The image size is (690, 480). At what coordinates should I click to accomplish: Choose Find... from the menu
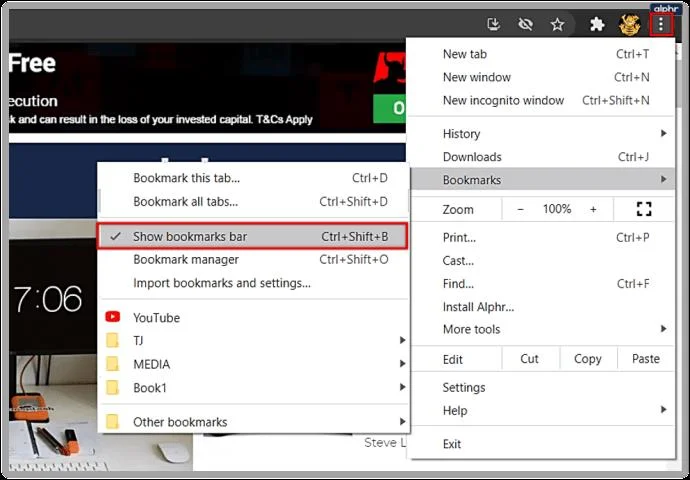tap(542, 284)
